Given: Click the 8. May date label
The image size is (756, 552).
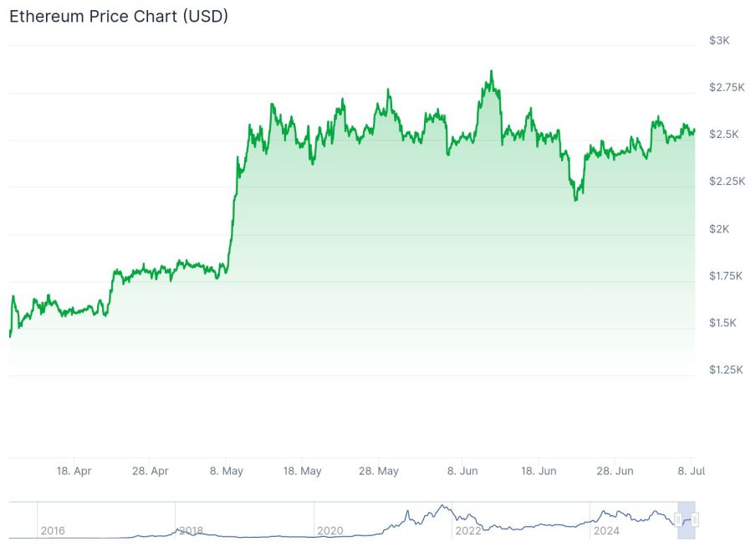Looking at the screenshot, I should point(227,471).
